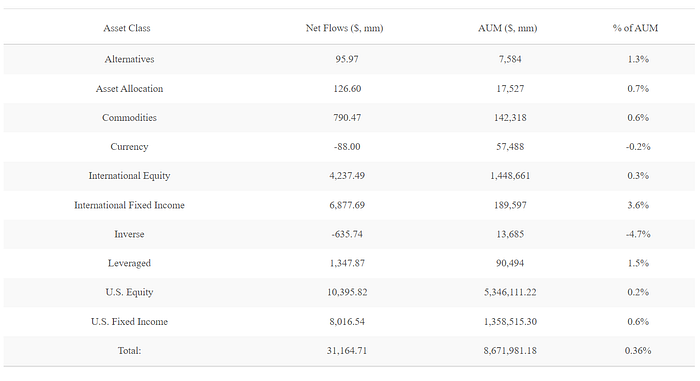Click the Net Flows ($, mm) header

pyautogui.click(x=344, y=28)
